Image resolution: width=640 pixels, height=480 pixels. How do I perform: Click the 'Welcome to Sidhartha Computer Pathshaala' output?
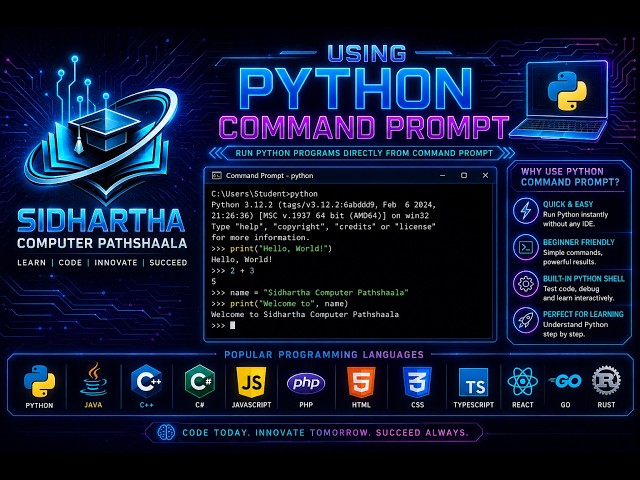pos(305,315)
